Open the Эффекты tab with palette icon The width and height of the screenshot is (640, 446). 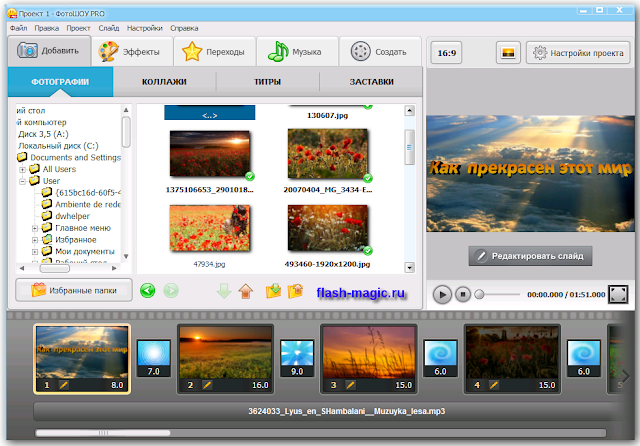pos(132,52)
